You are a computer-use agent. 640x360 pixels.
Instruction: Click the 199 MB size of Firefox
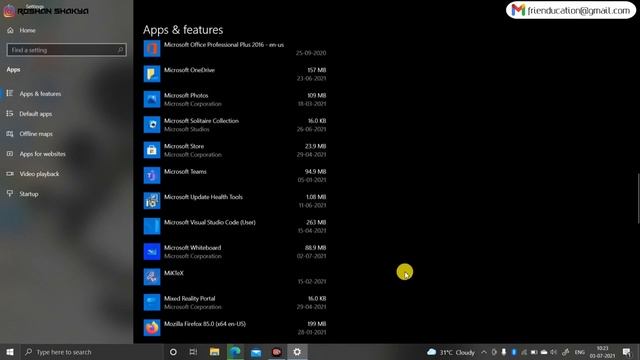pyautogui.click(x=317, y=324)
